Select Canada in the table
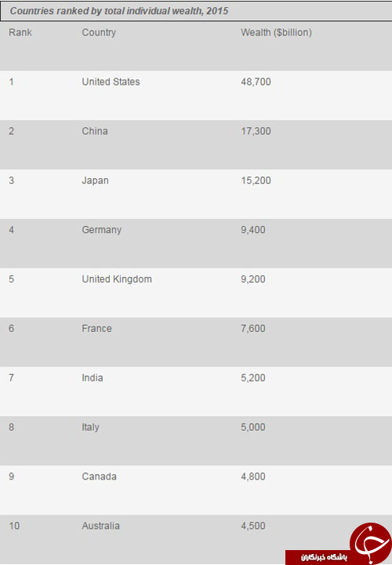392x565 pixels. 100,477
